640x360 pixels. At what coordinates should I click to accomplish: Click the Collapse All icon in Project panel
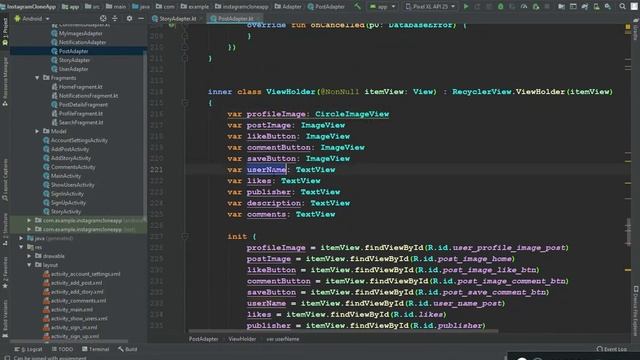pyautogui.click(x=115, y=18)
